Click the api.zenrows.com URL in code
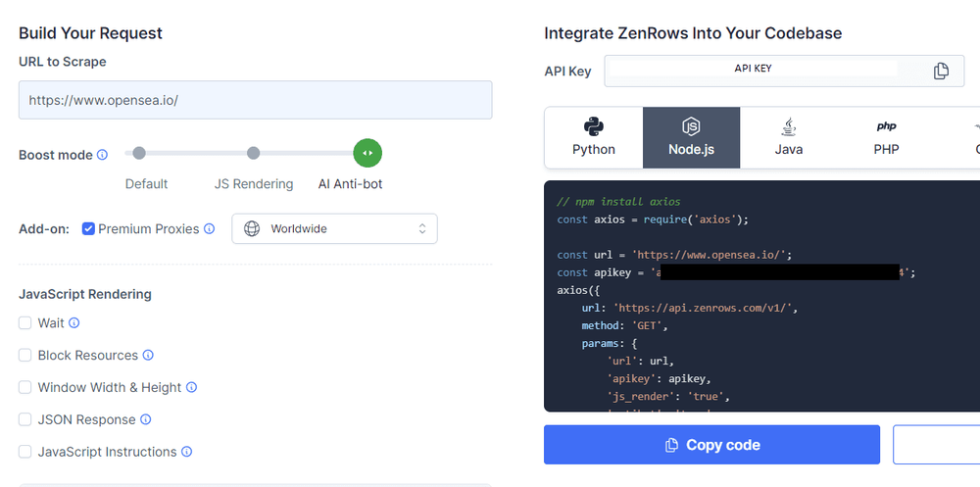The width and height of the screenshot is (980, 487). click(705, 309)
